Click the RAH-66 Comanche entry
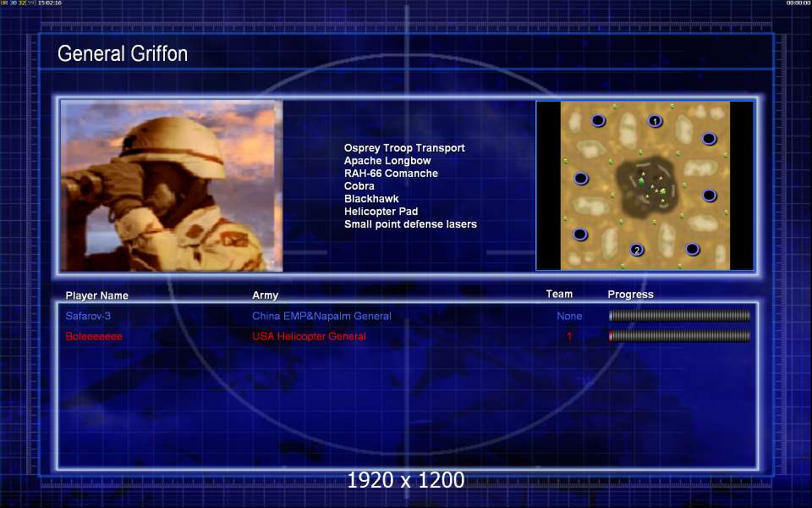 [391, 173]
